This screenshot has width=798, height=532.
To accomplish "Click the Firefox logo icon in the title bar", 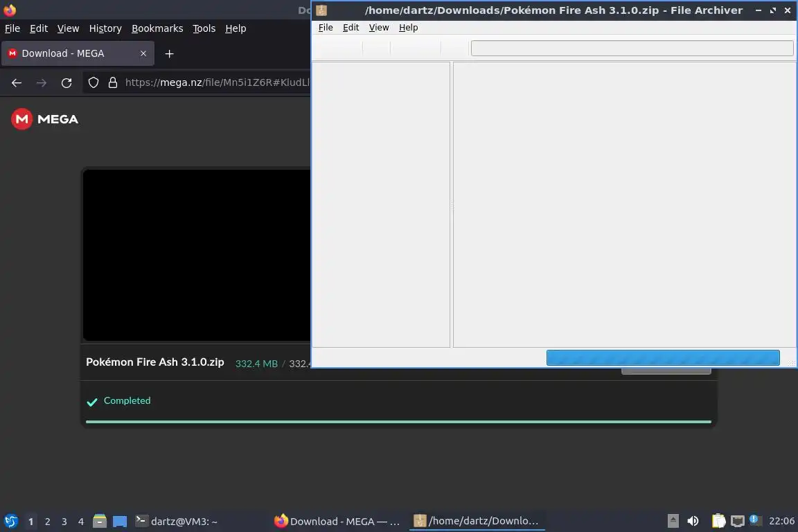I will [x=10, y=10].
